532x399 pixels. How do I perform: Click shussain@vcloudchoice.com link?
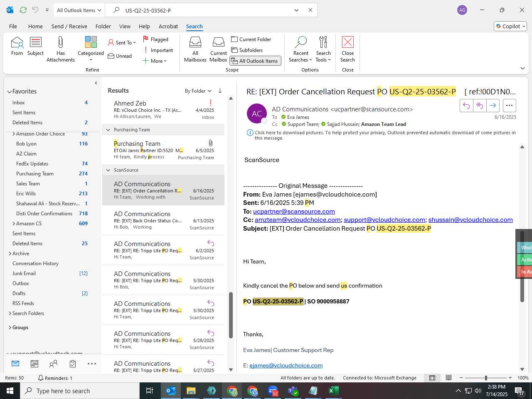point(470,219)
